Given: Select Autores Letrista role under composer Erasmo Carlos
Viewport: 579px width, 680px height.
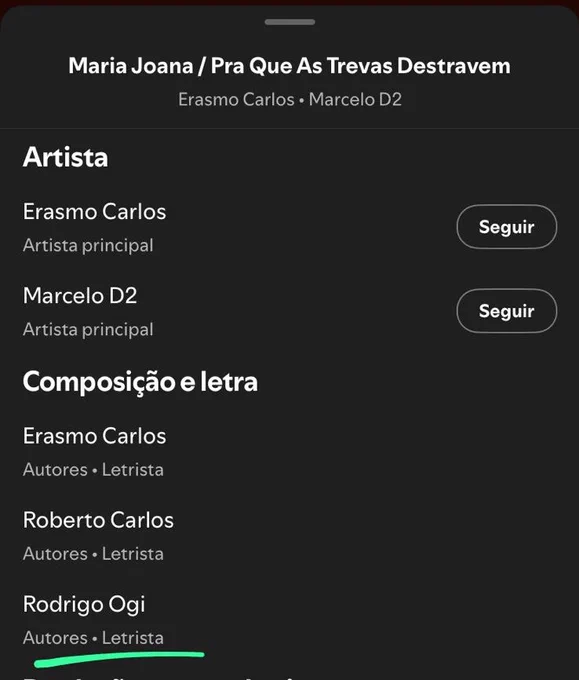Looking at the screenshot, I should click(x=93, y=470).
